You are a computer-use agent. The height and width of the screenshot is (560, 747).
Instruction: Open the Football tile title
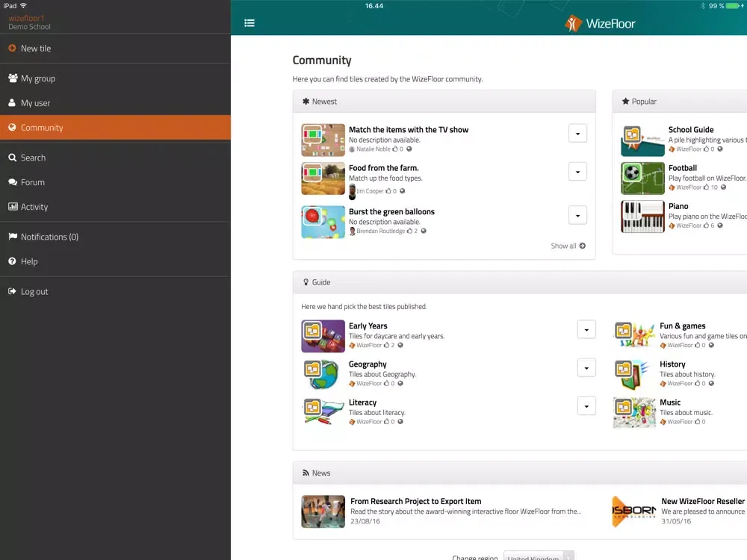pos(682,167)
